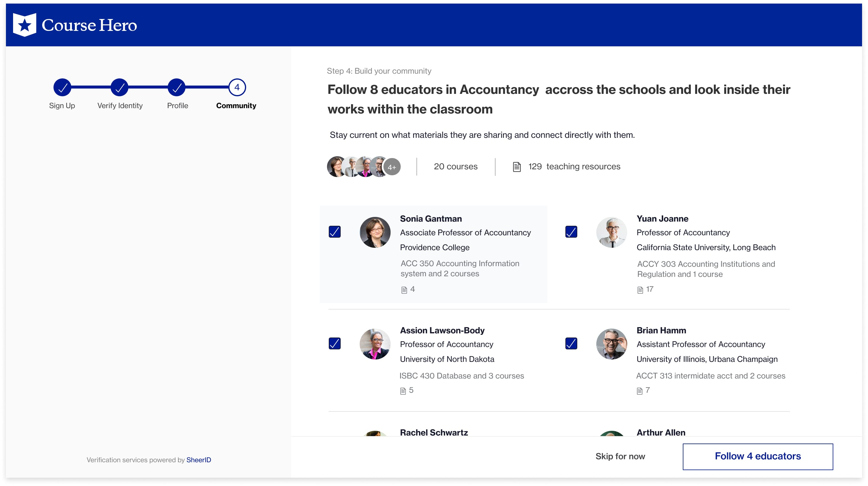Open the SheerID link
The width and height of the screenshot is (868, 486).
[x=199, y=460]
